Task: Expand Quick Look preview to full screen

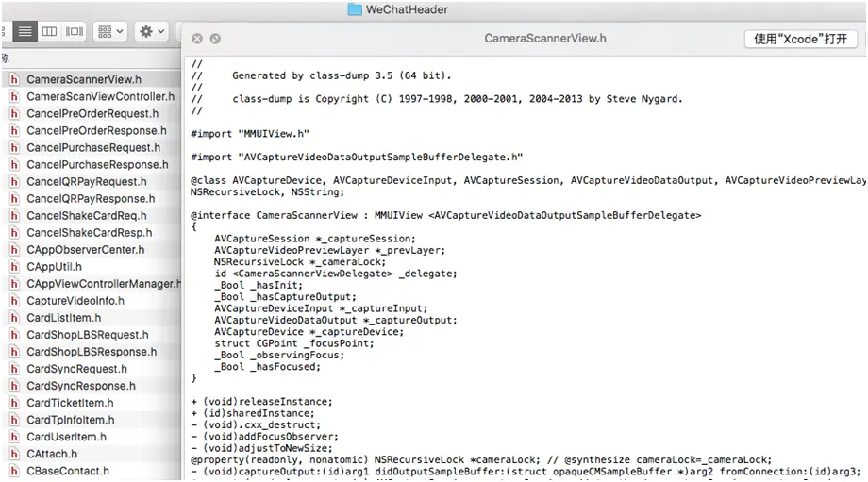Action: click(215, 38)
